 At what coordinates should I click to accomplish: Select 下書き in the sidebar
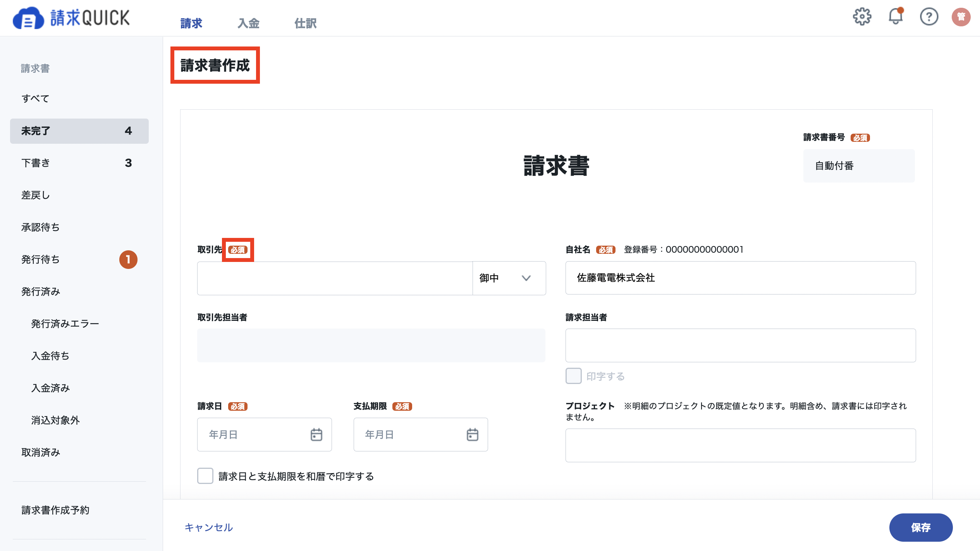(79, 163)
